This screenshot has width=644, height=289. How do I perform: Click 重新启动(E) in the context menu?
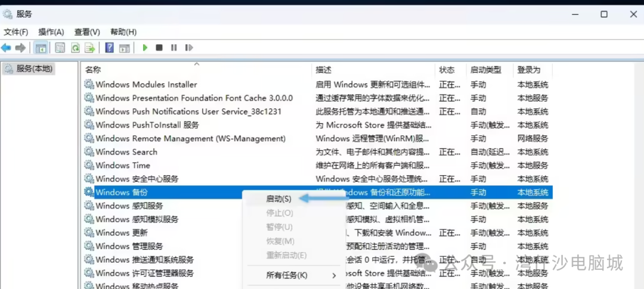[x=286, y=255]
